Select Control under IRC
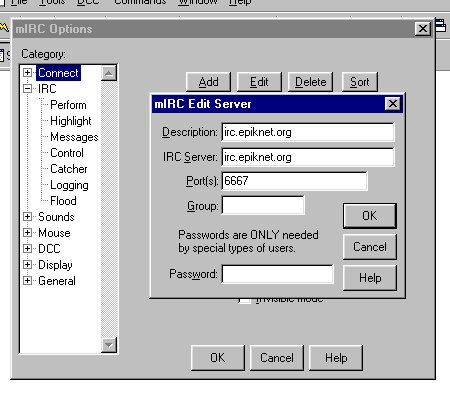Viewport: 450px width, 396px height. click(x=67, y=153)
